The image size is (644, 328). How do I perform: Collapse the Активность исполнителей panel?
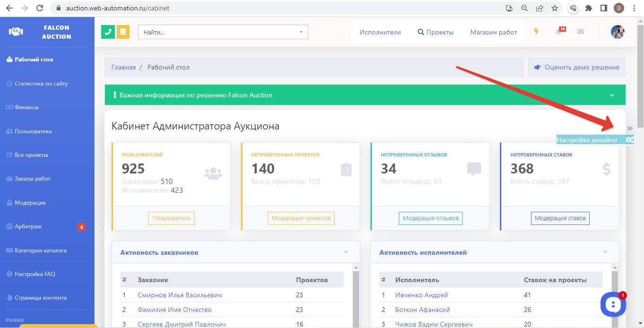coord(605,252)
